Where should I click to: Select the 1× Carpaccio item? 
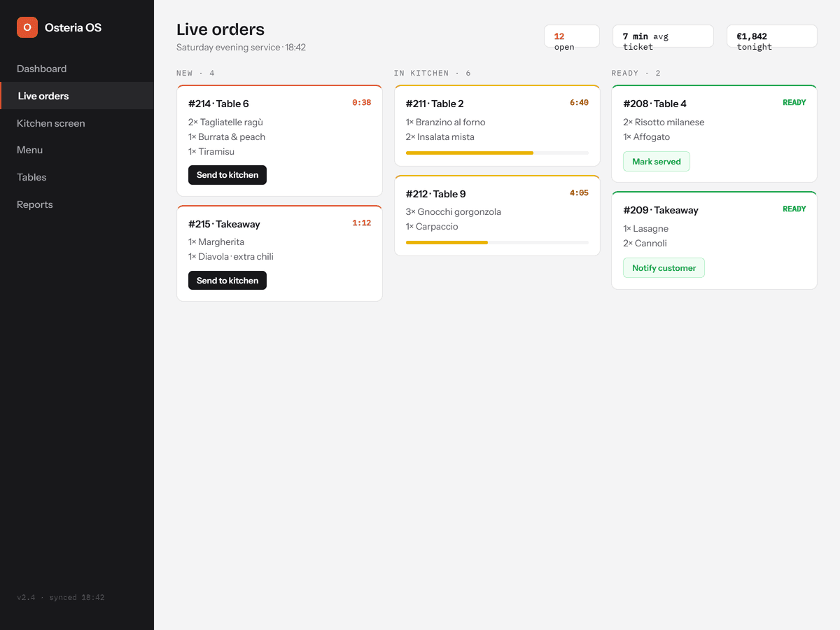[432, 227]
